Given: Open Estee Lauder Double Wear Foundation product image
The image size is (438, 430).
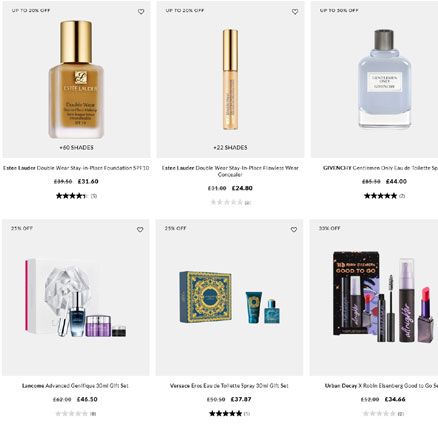Looking at the screenshot, I should tap(76, 79).
